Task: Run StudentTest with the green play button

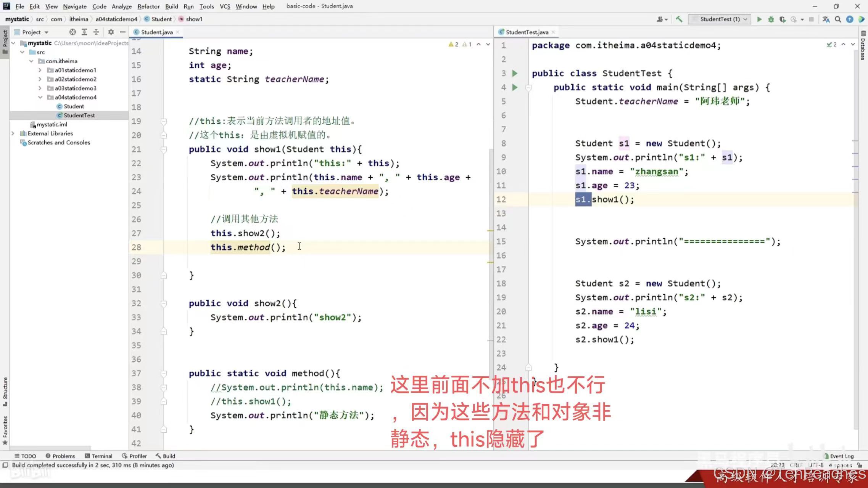Action: tap(759, 19)
